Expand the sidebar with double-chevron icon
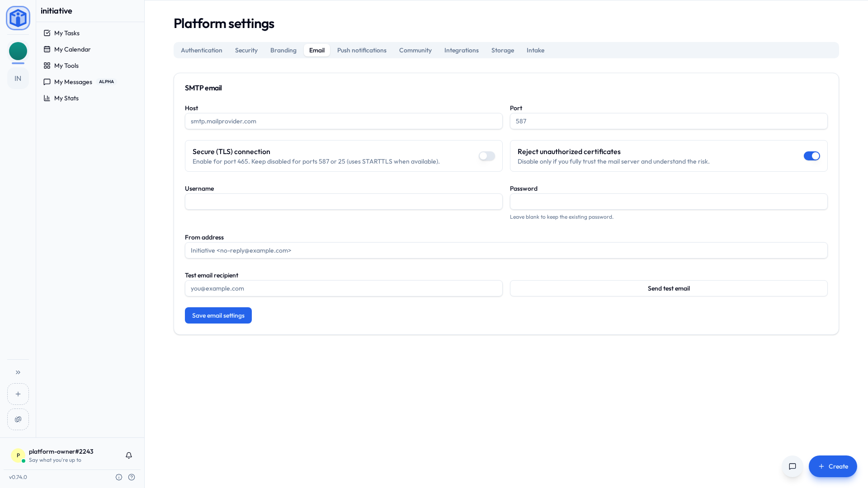The image size is (868, 488). pyautogui.click(x=18, y=372)
